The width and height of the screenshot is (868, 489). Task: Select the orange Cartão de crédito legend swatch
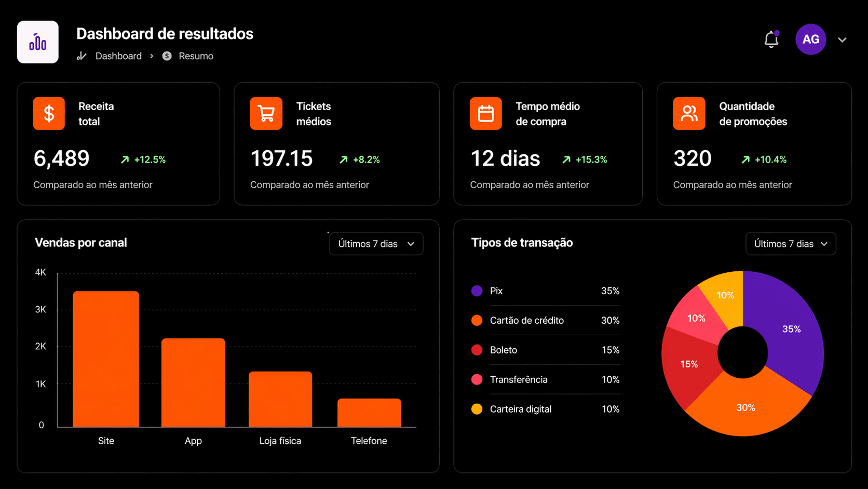tap(476, 320)
